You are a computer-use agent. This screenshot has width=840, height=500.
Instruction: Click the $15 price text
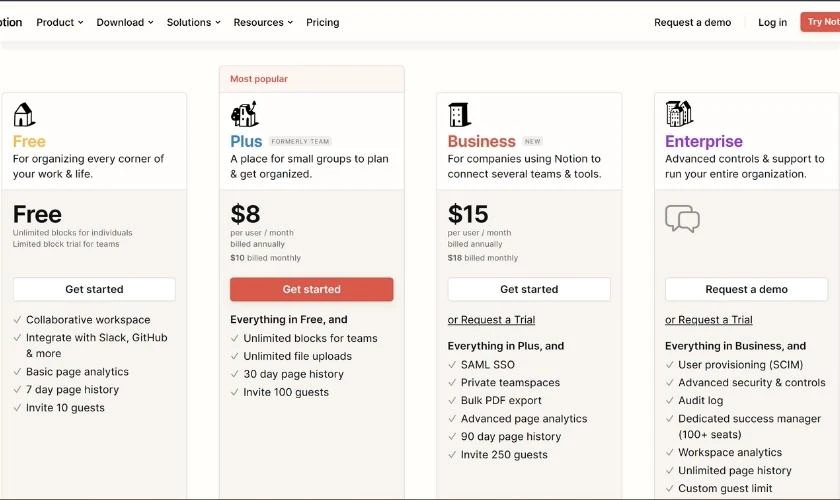(x=468, y=214)
